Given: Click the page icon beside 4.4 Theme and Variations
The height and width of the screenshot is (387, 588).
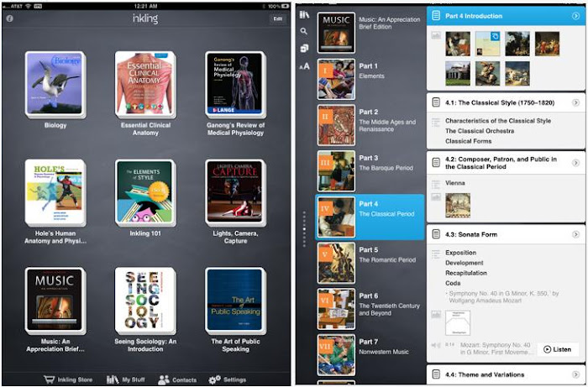Looking at the screenshot, I should [436, 374].
